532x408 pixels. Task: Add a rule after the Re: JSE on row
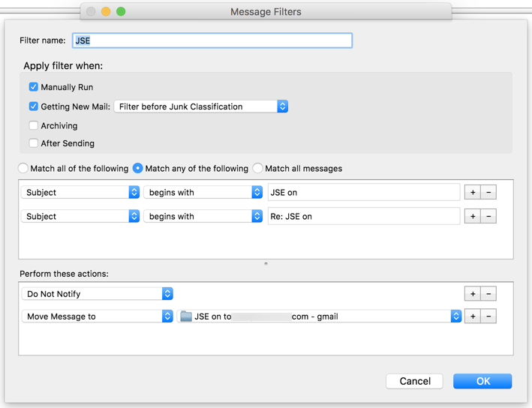(x=472, y=217)
